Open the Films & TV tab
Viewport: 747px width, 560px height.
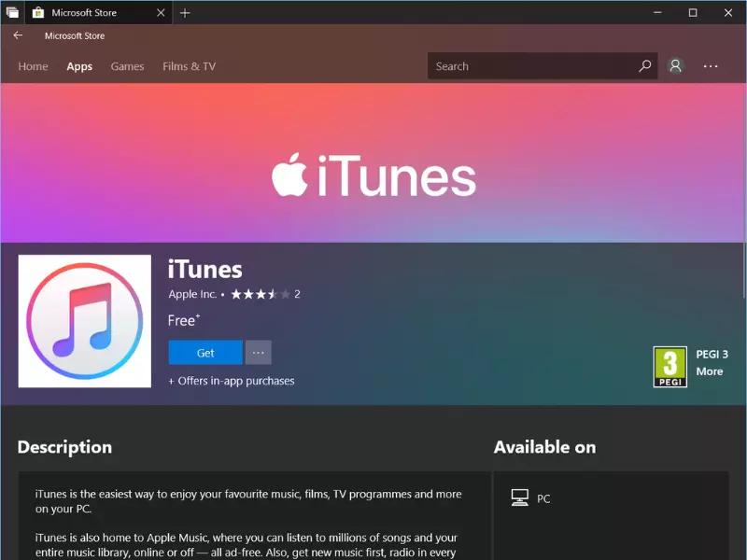click(190, 66)
